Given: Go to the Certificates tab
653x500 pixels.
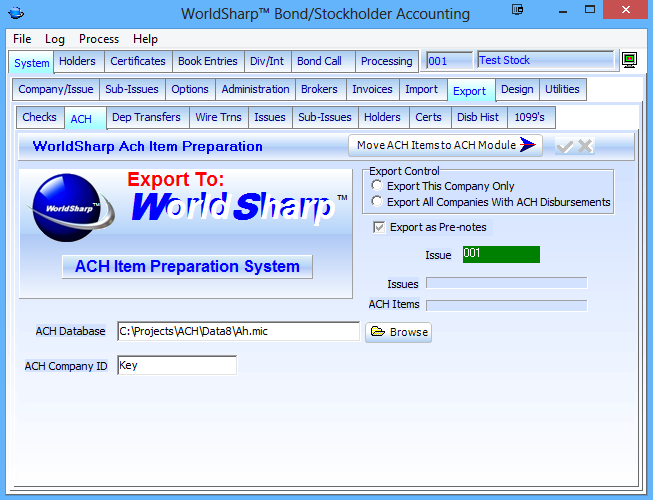Looking at the screenshot, I should point(138,61).
